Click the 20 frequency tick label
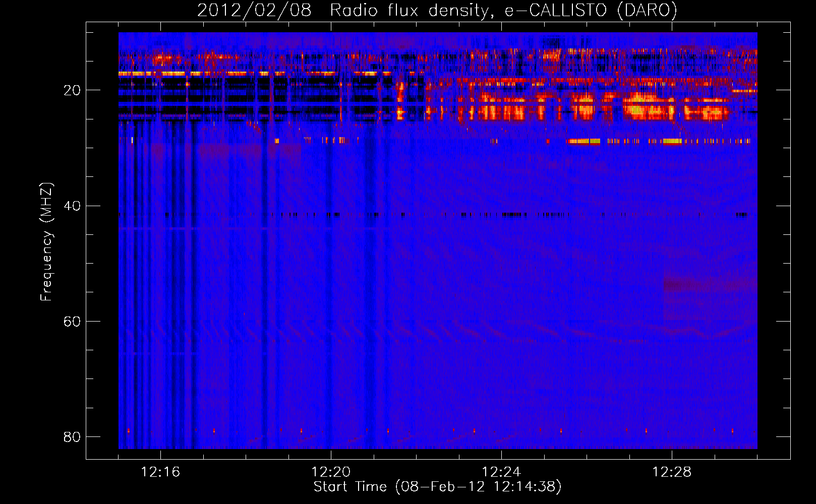 72,91
